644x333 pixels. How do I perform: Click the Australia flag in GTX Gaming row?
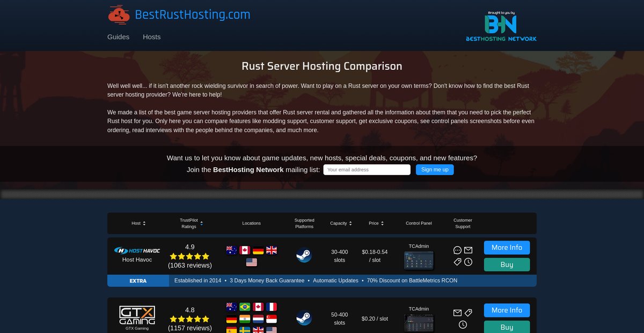click(x=232, y=307)
